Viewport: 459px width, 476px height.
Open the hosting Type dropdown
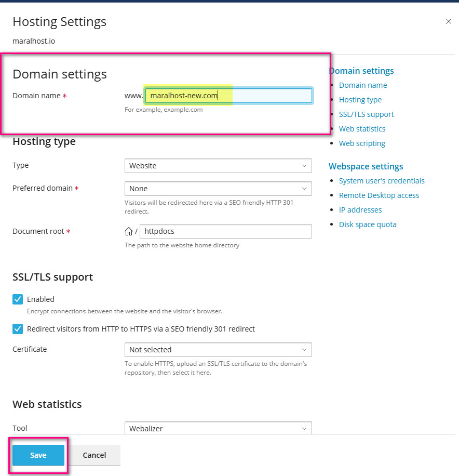click(218, 166)
